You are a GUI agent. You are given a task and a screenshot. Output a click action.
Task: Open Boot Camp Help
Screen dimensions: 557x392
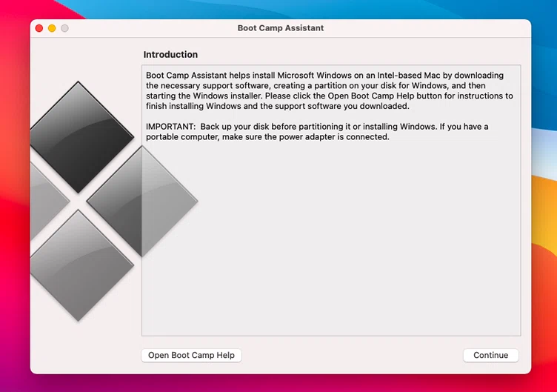tap(191, 355)
